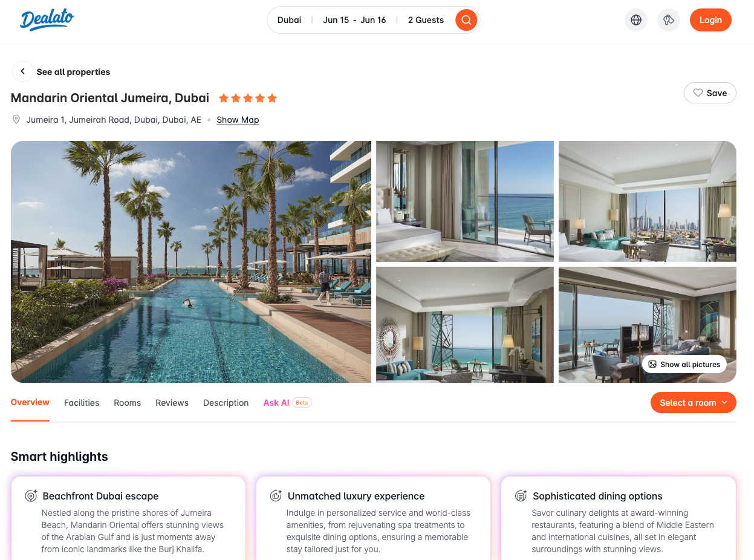Click the Show Map link

click(x=238, y=120)
